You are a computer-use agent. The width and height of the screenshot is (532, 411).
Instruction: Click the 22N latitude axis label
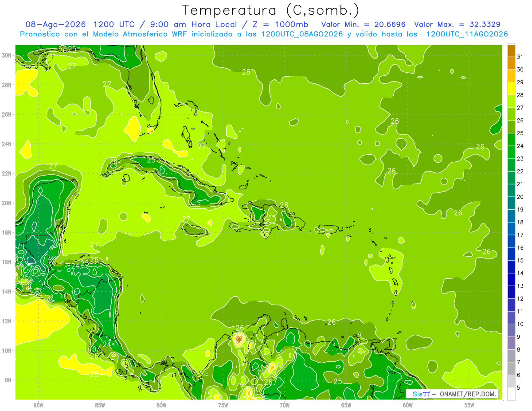click(x=7, y=173)
